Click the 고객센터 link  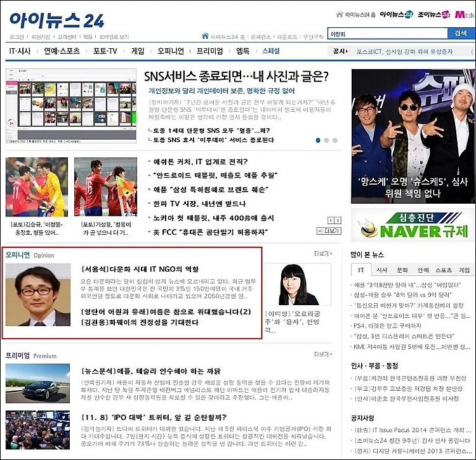point(67,37)
